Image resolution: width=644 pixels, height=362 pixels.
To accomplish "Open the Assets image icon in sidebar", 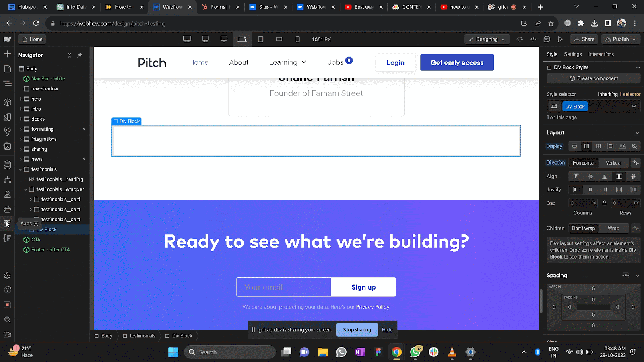I will (x=7, y=146).
